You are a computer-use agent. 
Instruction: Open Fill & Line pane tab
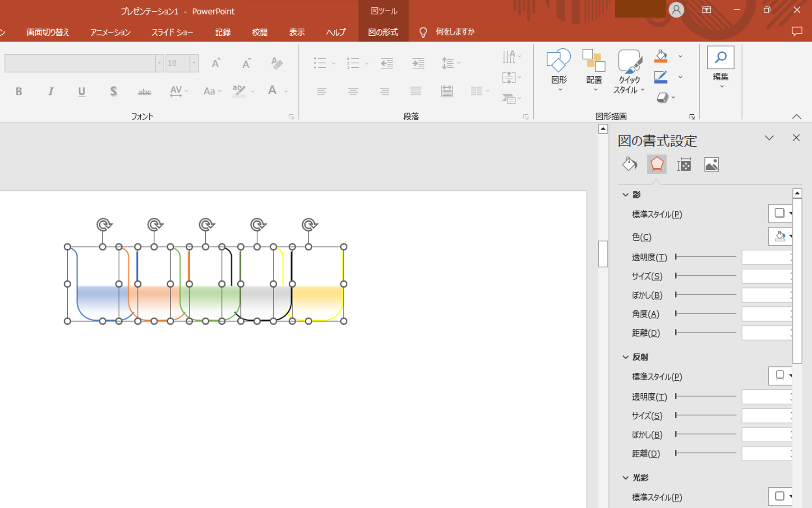[630, 164]
